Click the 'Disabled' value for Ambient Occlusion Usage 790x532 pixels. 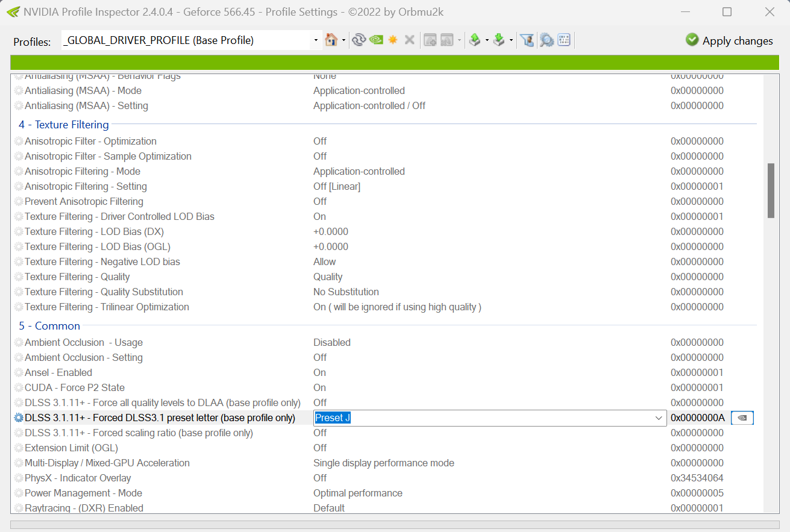coord(332,343)
